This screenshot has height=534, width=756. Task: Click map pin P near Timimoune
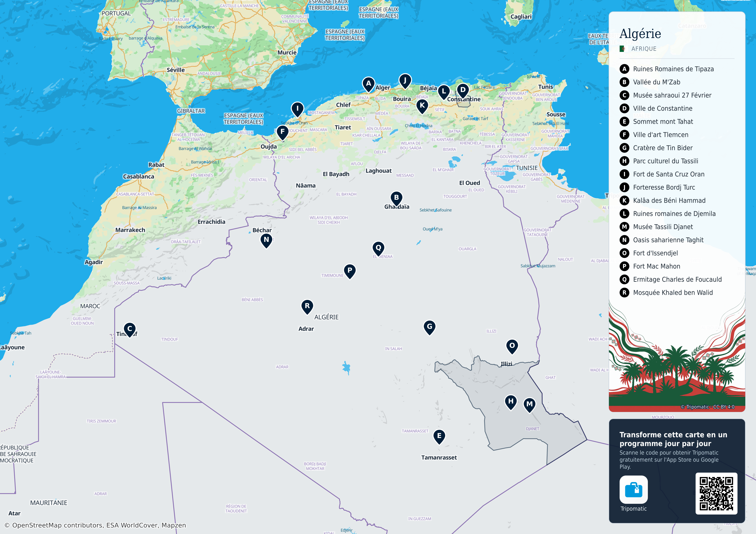point(350,271)
